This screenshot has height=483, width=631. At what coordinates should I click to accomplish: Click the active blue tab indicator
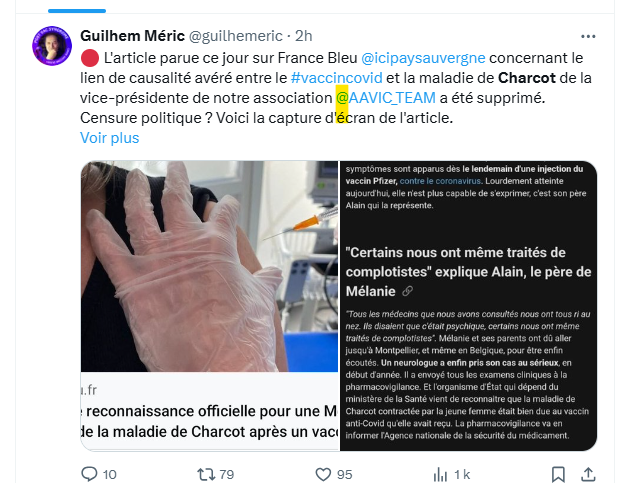(x=77, y=11)
